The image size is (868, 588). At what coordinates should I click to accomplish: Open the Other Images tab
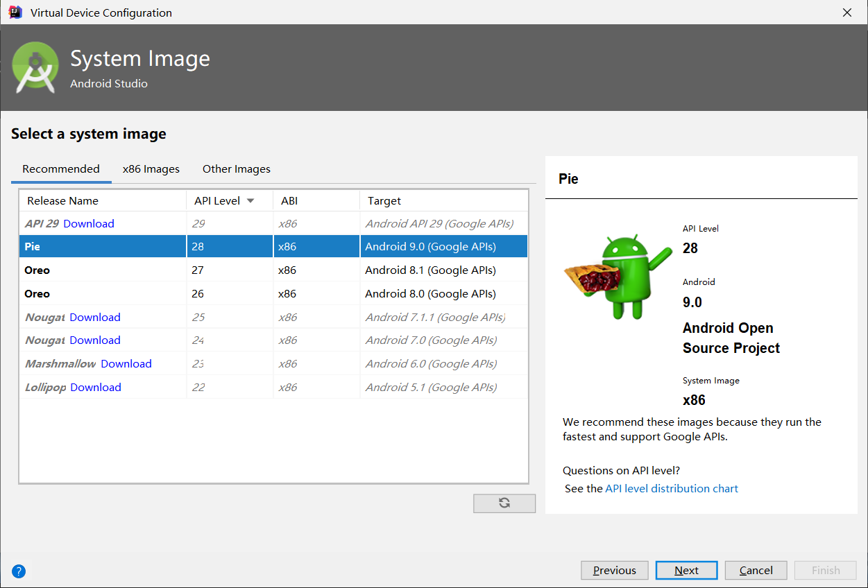click(237, 168)
